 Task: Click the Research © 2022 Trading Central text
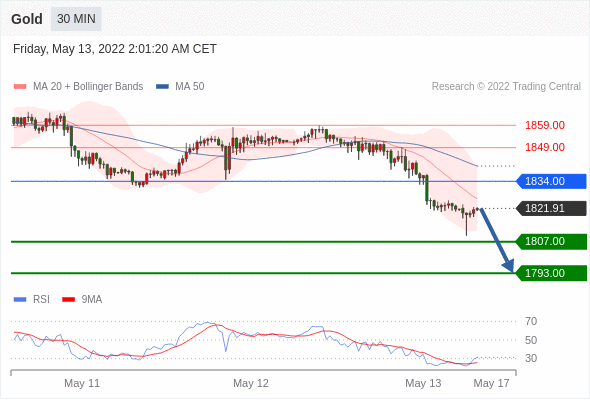pos(506,87)
